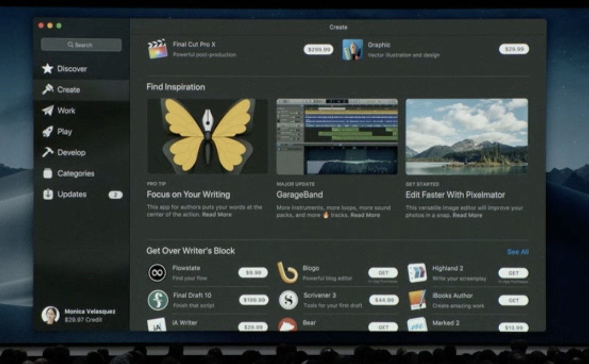
Task: Click Get Over Writer's Block heading
Action: click(191, 251)
